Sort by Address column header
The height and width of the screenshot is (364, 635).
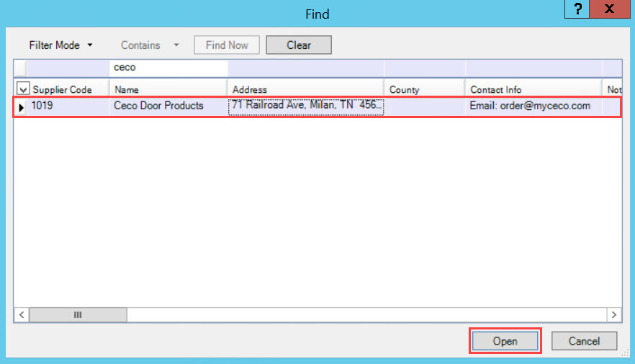pyautogui.click(x=306, y=89)
